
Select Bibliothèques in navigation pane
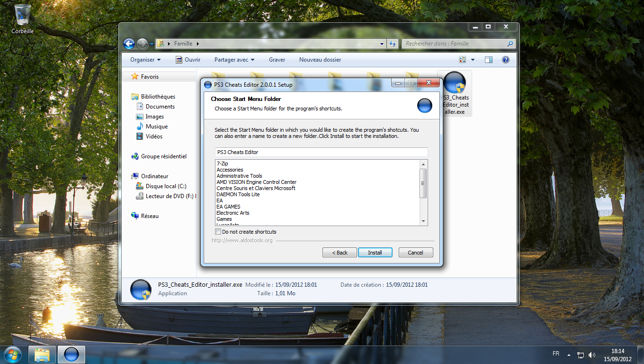(x=158, y=97)
